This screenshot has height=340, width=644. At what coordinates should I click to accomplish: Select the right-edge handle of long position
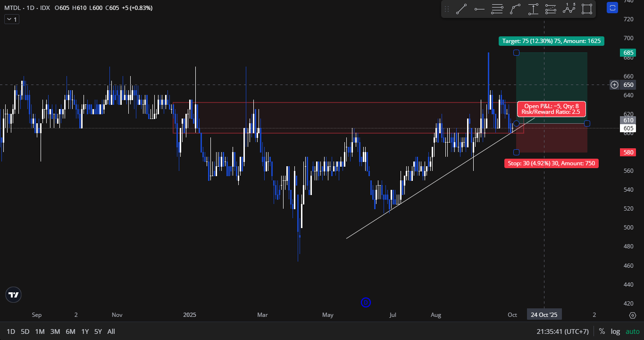[x=587, y=123]
